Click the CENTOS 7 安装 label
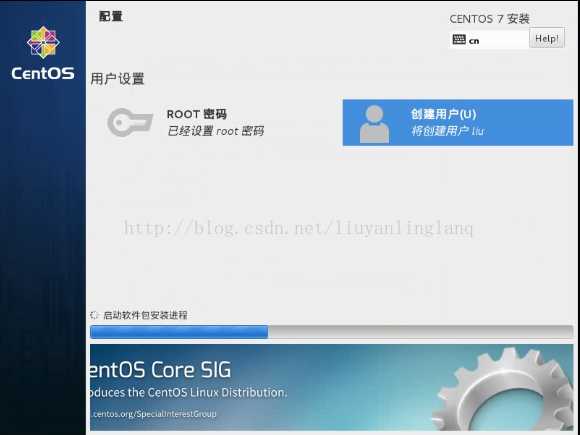Image resolution: width=580 pixels, height=435 pixels. (x=489, y=18)
